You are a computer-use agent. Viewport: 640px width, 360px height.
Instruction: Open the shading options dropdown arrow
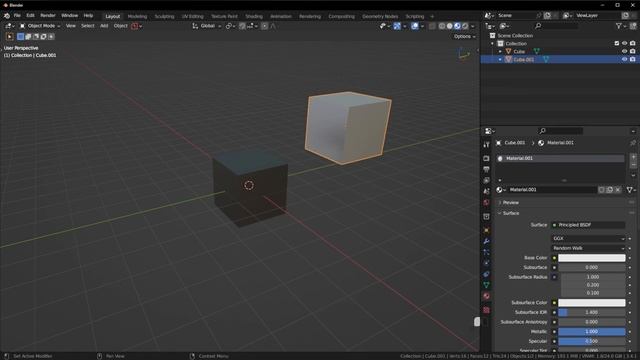(x=473, y=26)
